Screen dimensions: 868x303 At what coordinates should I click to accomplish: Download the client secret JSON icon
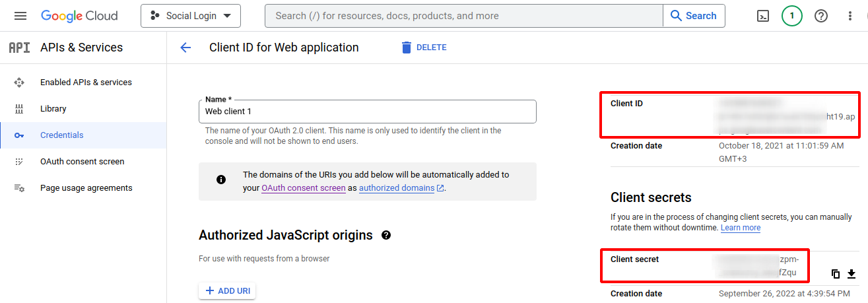tap(851, 274)
